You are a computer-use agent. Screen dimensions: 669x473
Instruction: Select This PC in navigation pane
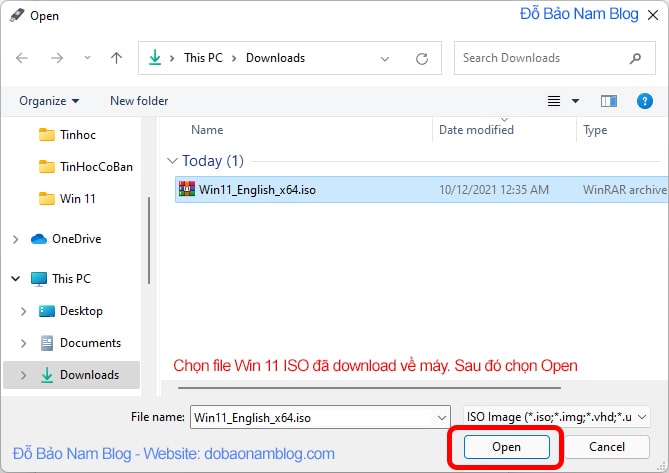pyautogui.click(x=61, y=279)
